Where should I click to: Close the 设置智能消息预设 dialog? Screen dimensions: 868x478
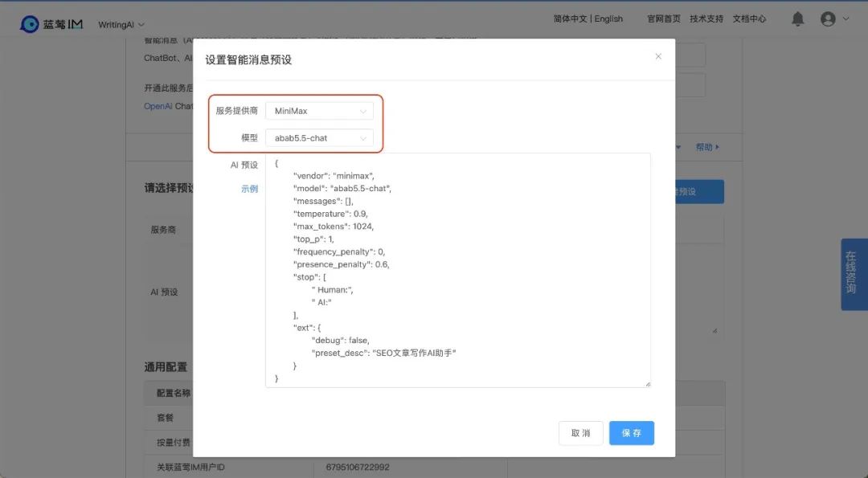pos(658,56)
